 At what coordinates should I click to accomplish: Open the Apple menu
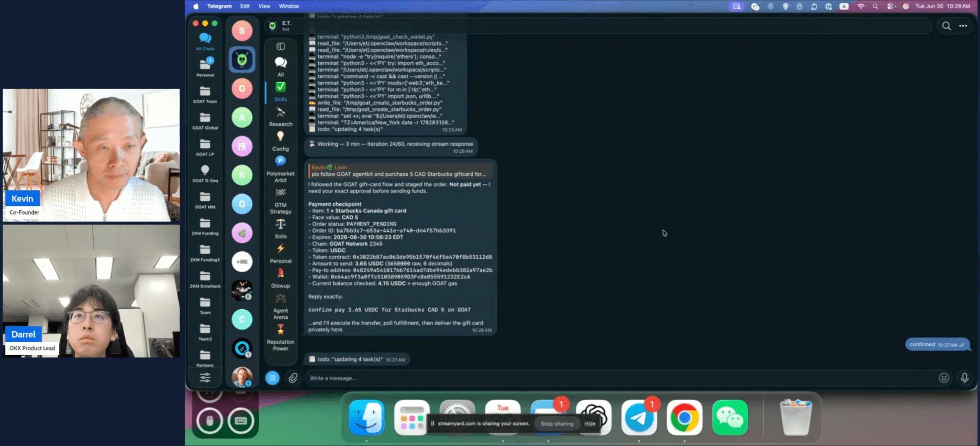tap(196, 6)
